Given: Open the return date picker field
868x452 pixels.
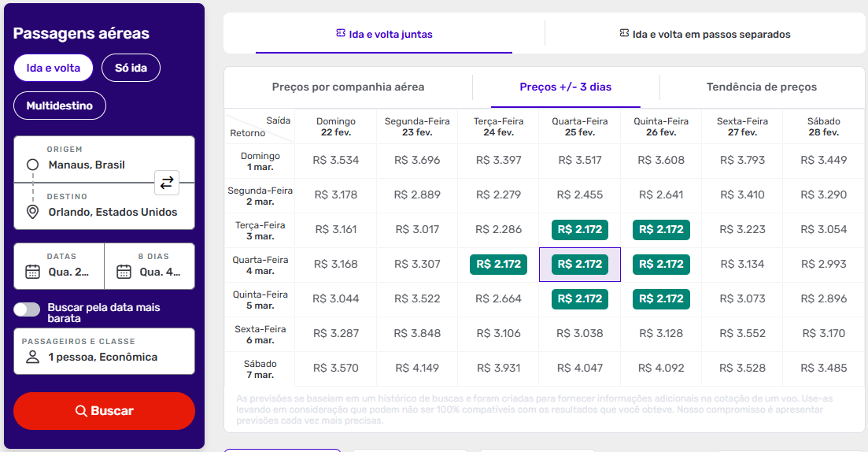Looking at the screenshot, I should point(150,266).
